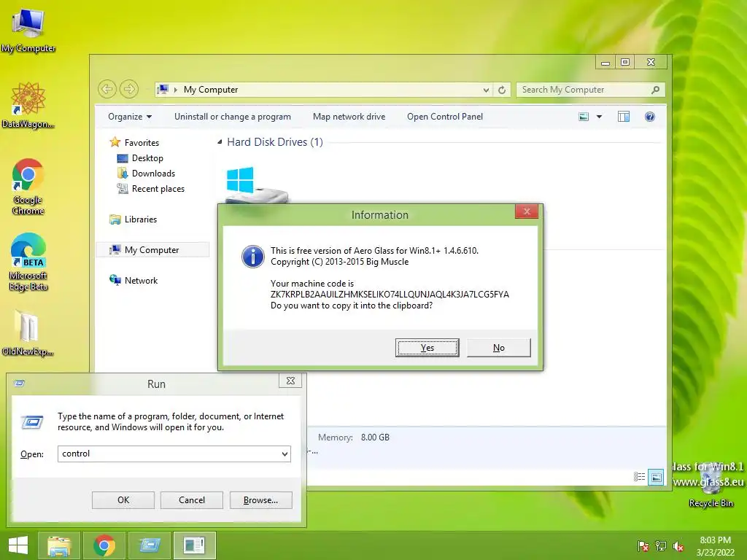Screen dimensions: 747x560
Task: Click the My Computer address bar text
Action: tap(211, 90)
